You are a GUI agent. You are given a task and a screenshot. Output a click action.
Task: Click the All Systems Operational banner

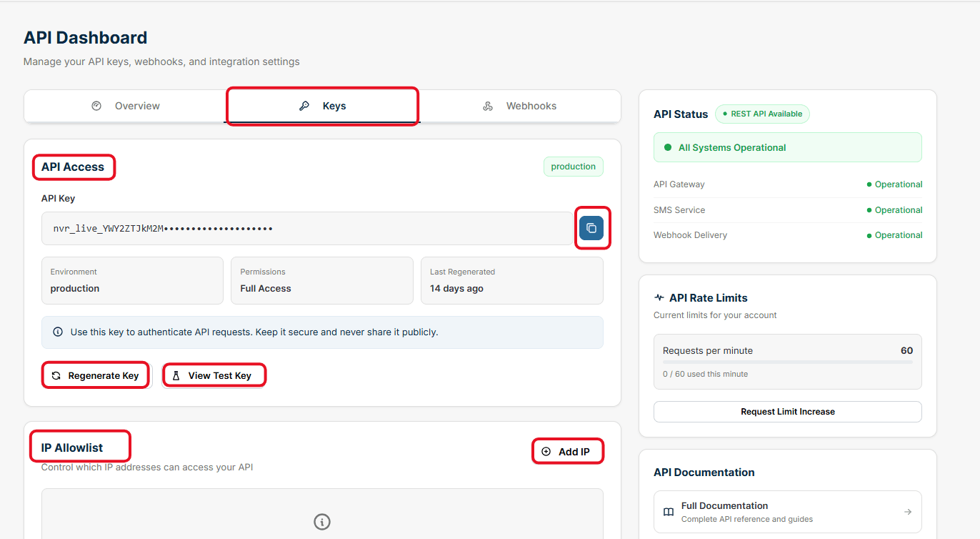(x=788, y=147)
